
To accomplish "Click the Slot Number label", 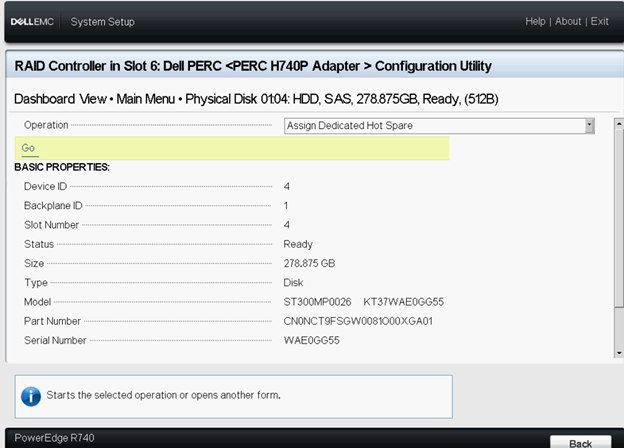I will [51, 225].
